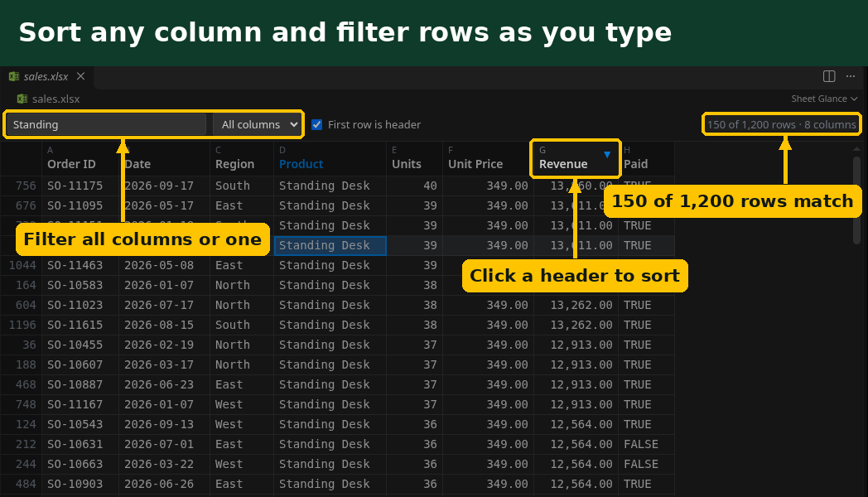This screenshot has height=497, width=868.
Task: Click Paid cell TRUE in row 484
Action: tap(646, 485)
